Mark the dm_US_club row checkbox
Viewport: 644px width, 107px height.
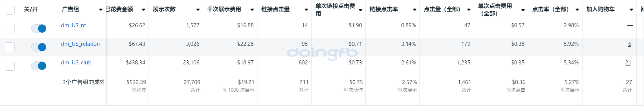pyautogui.click(x=10, y=65)
